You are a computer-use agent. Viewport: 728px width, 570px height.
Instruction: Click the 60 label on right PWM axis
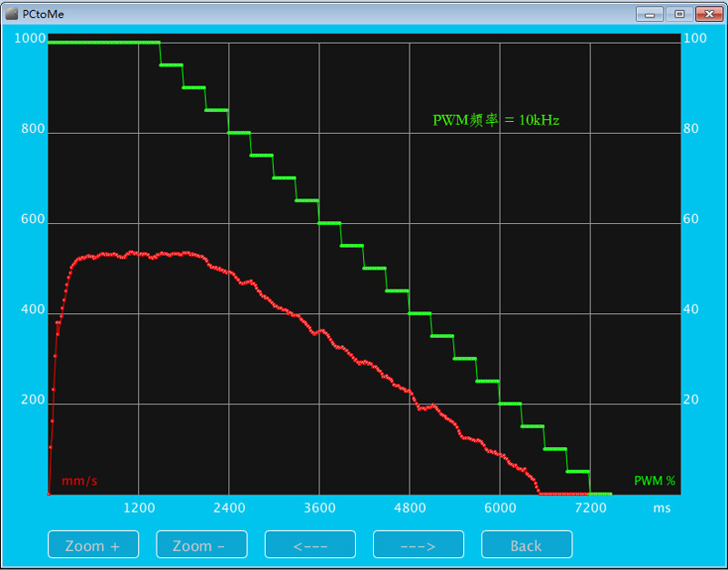point(691,219)
